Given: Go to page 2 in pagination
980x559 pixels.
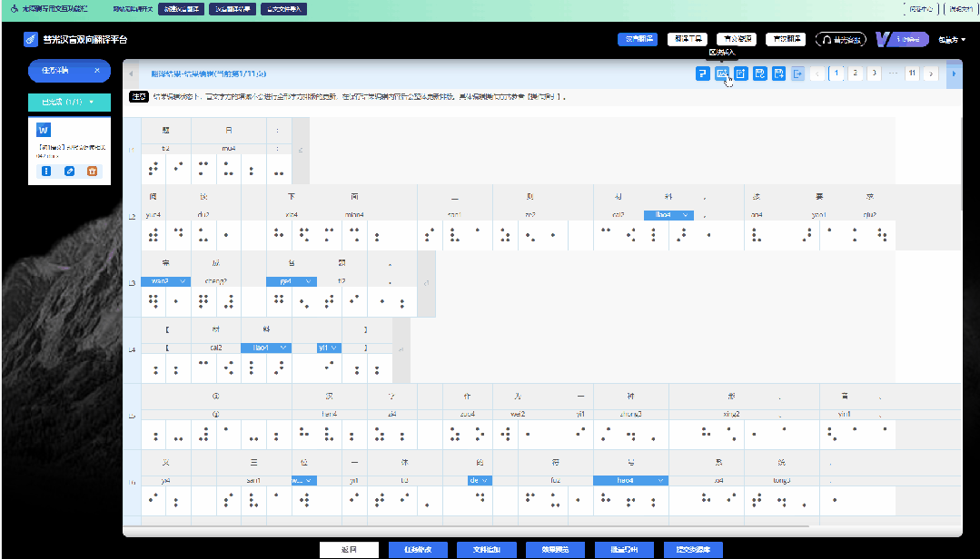Looking at the screenshot, I should tap(855, 74).
